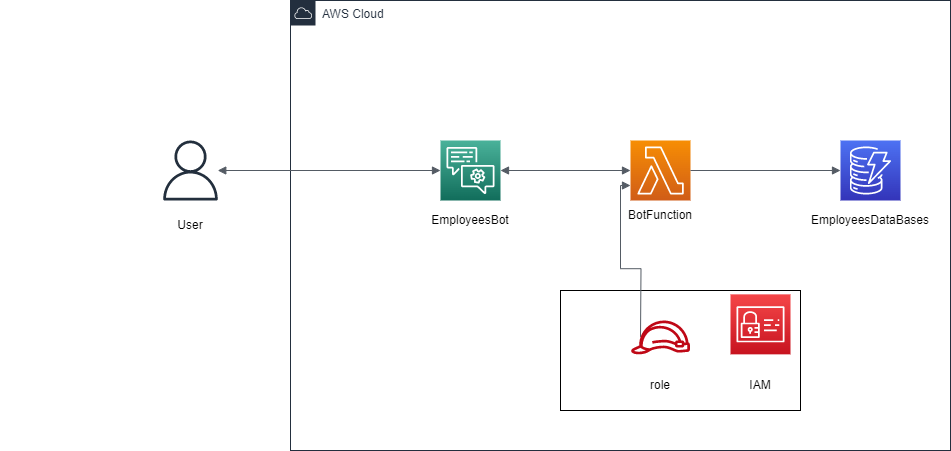
Task: Select the "role" label text
Action: pos(660,385)
